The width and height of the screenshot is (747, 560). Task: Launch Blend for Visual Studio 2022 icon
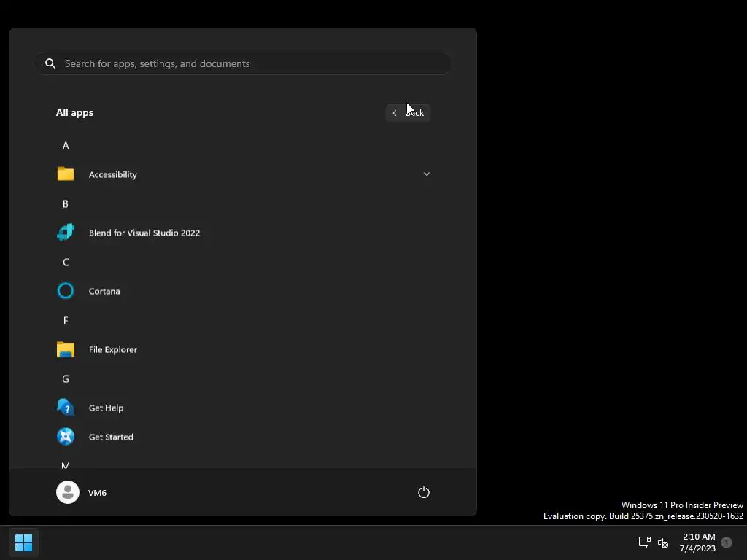66,233
